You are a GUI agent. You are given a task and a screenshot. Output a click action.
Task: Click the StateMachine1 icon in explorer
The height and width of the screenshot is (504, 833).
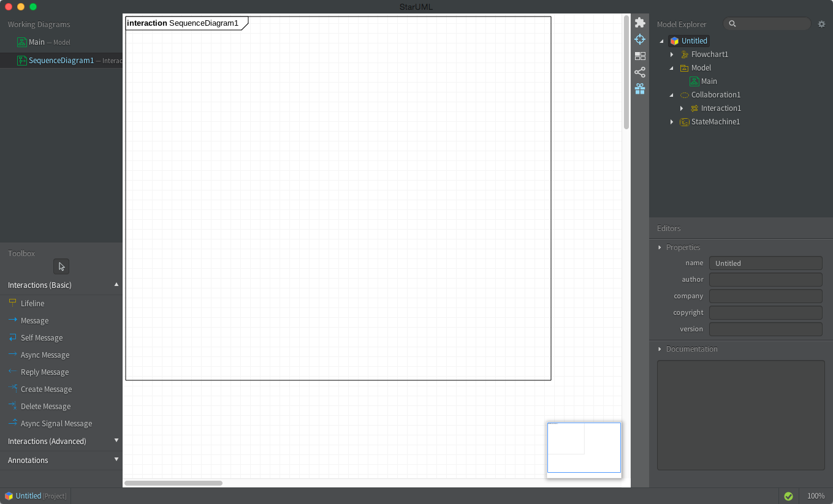pos(685,122)
